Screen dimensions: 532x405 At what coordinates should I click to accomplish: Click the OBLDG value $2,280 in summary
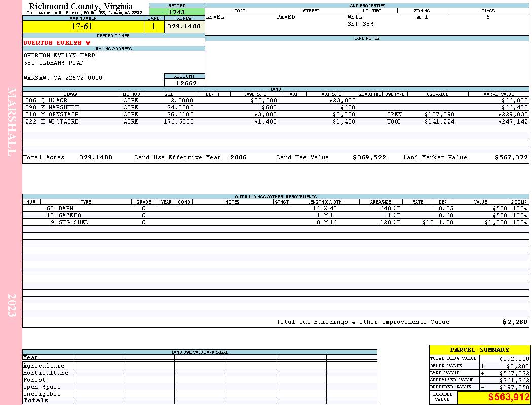pos(518,366)
